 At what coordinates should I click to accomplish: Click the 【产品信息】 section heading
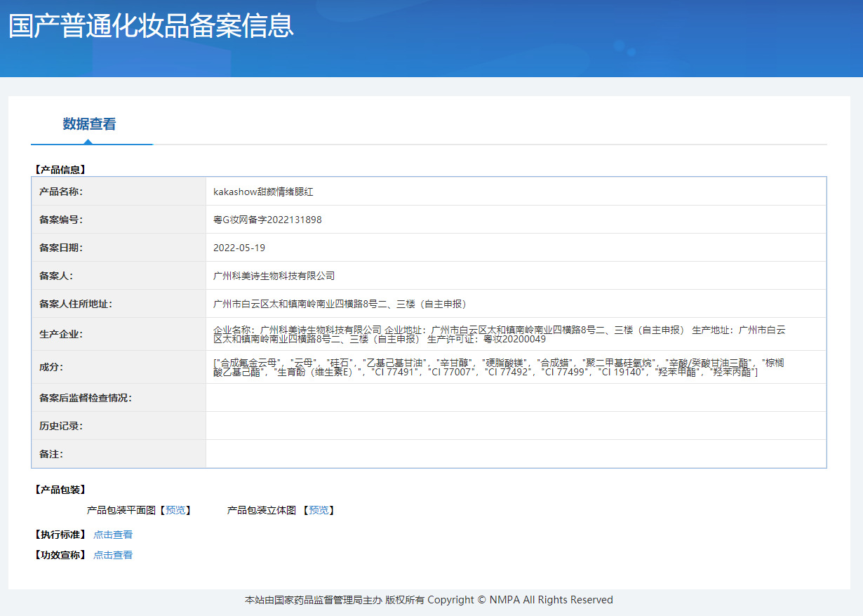pyautogui.click(x=60, y=170)
